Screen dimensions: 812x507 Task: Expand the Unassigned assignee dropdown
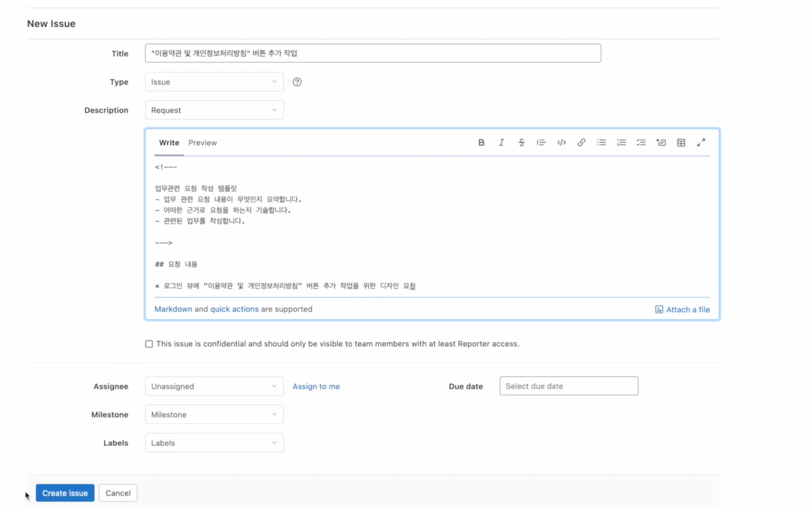(x=214, y=386)
